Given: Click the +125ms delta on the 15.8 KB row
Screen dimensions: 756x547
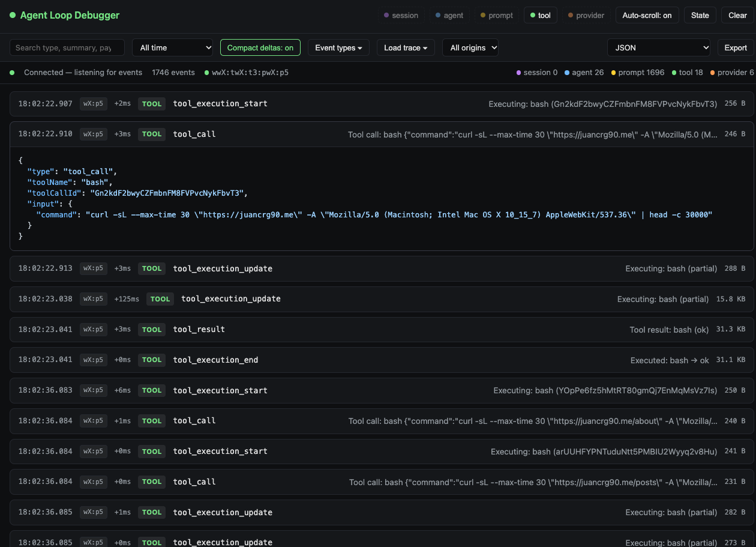Looking at the screenshot, I should point(127,299).
